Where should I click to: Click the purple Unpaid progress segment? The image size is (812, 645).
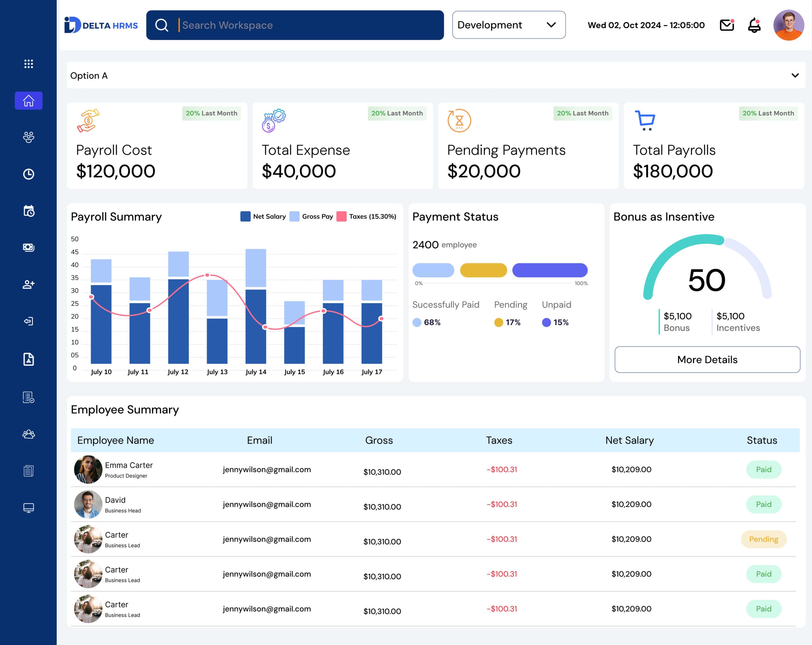click(550, 270)
